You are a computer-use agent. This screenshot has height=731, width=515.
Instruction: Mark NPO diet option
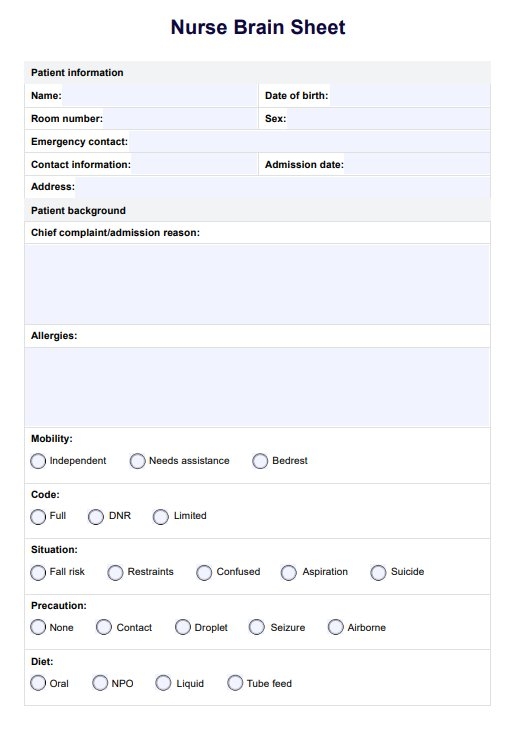[x=100, y=683]
